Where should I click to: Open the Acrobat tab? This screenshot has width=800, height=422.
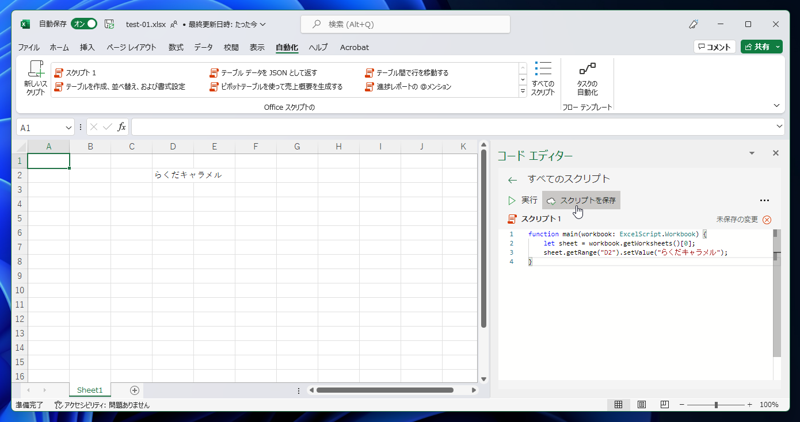[354, 47]
